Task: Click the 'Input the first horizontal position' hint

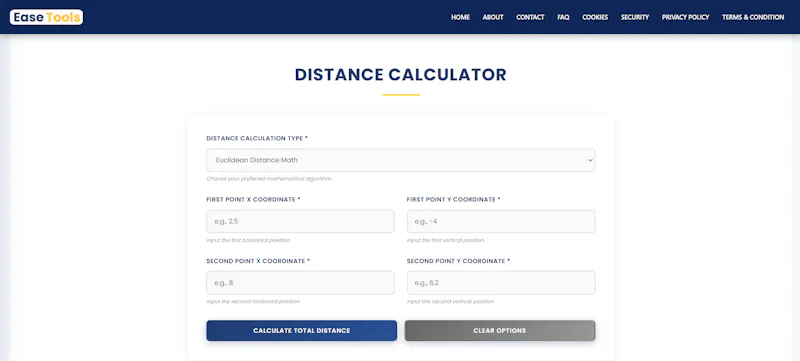Action: 248,240
